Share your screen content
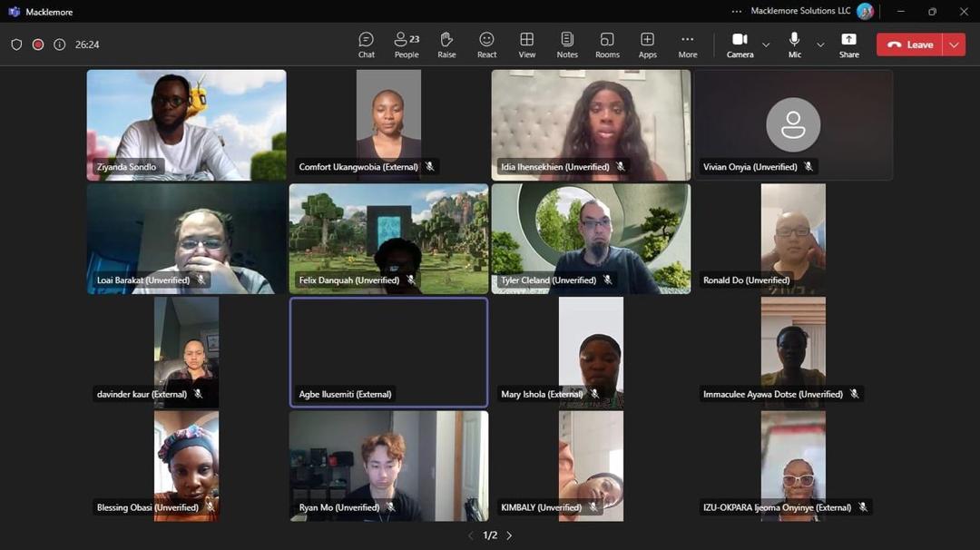980x550 pixels. [x=848, y=44]
